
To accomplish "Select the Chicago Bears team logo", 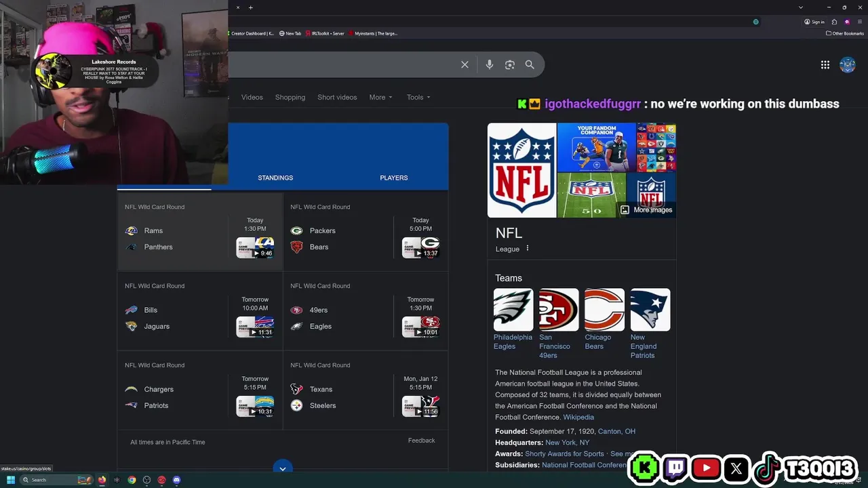I will 604,310.
